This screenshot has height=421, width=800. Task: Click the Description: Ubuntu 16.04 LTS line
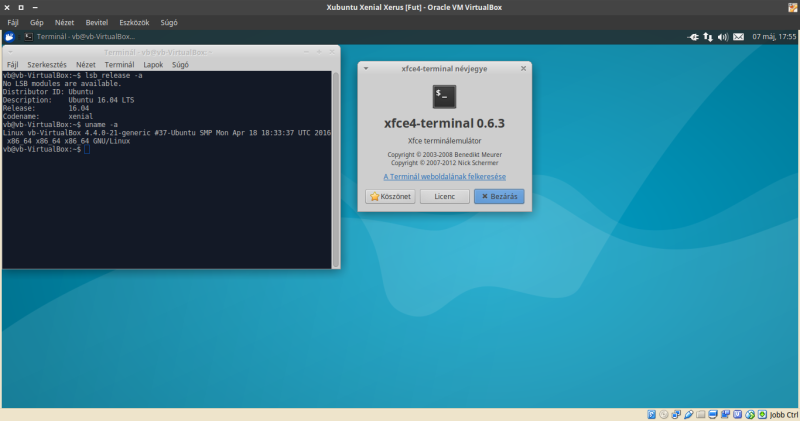pos(68,100)
